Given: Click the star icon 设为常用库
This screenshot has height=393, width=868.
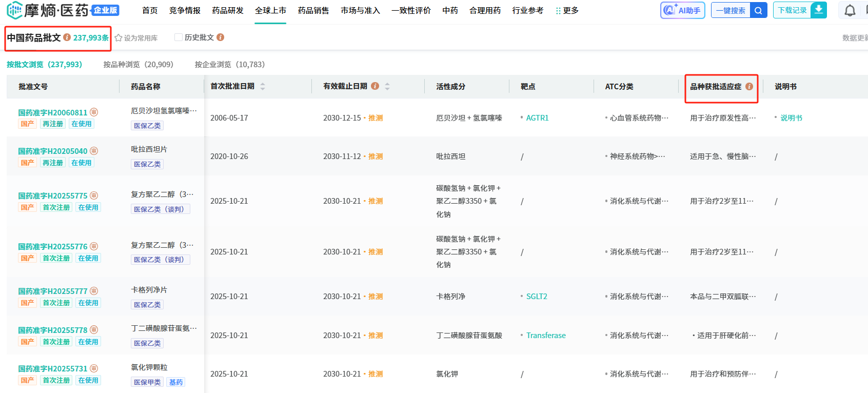Looking at the screenshot, I should click(119, 38).
